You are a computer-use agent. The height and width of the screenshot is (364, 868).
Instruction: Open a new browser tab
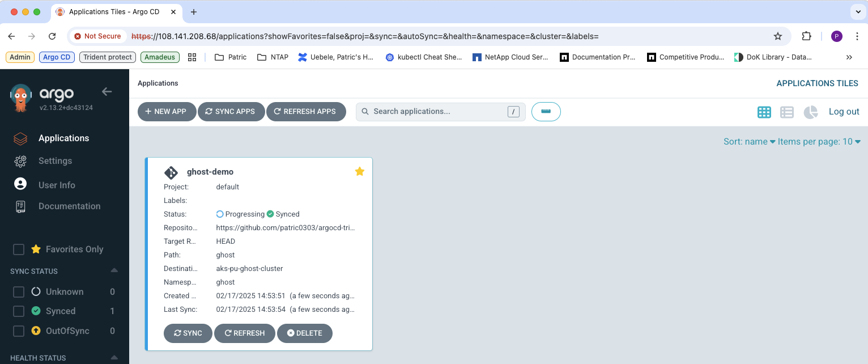click(194, 12)
